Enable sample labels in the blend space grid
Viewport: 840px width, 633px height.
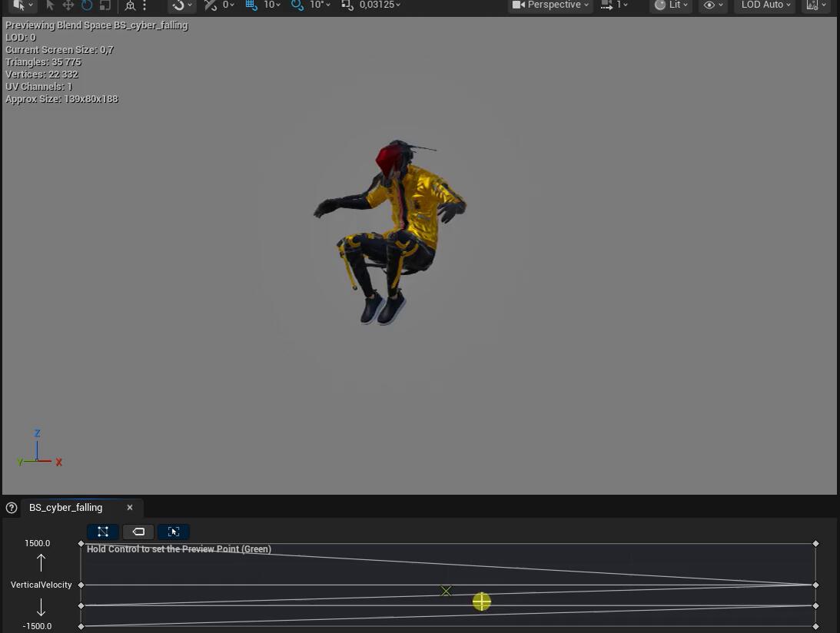click(138, 532)
